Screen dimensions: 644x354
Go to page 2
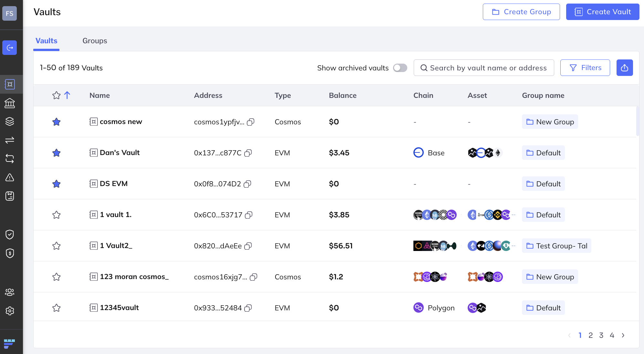click(590, 335)
